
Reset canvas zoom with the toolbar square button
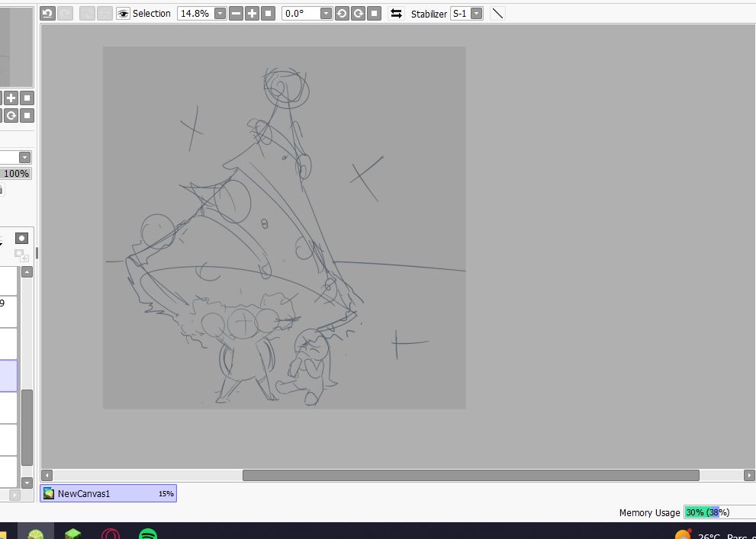(x=268, y=14)
